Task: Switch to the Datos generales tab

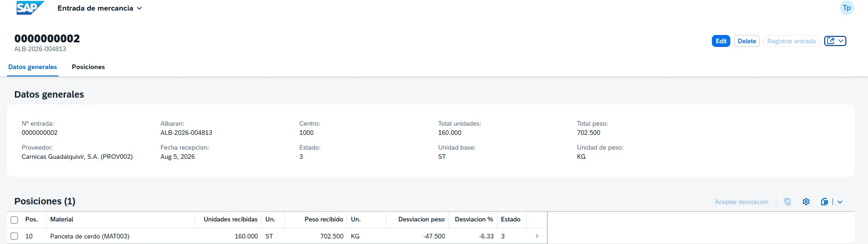Action: tap(33, 67)
